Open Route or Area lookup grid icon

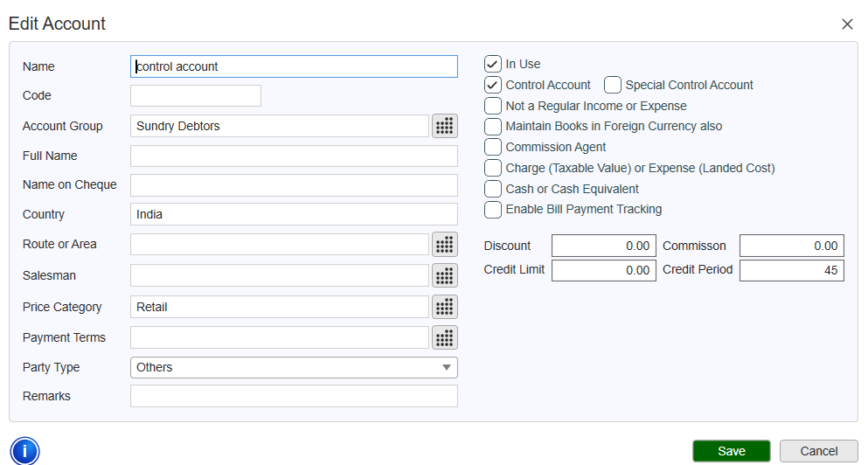(445, 245)
